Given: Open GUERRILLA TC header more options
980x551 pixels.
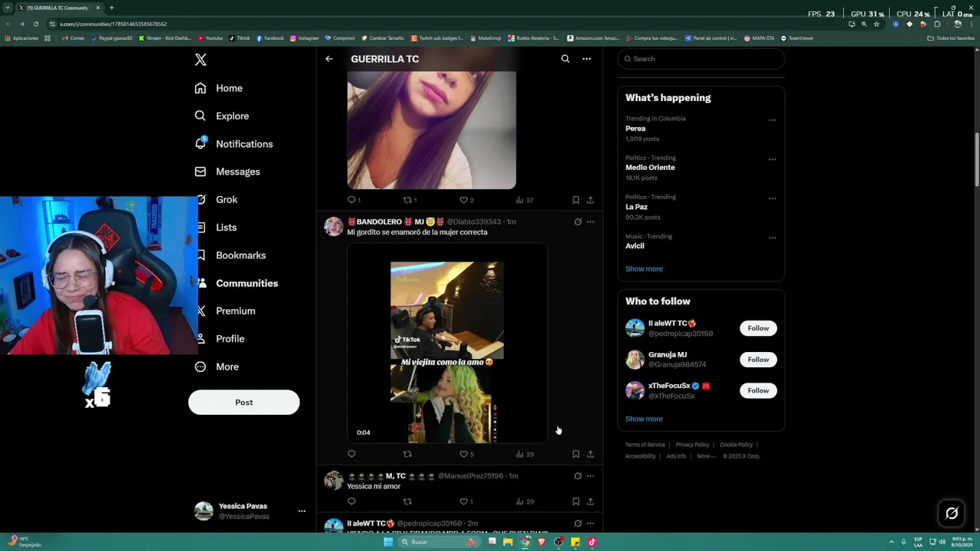Looking at the screenshot, I should [586, 59].
